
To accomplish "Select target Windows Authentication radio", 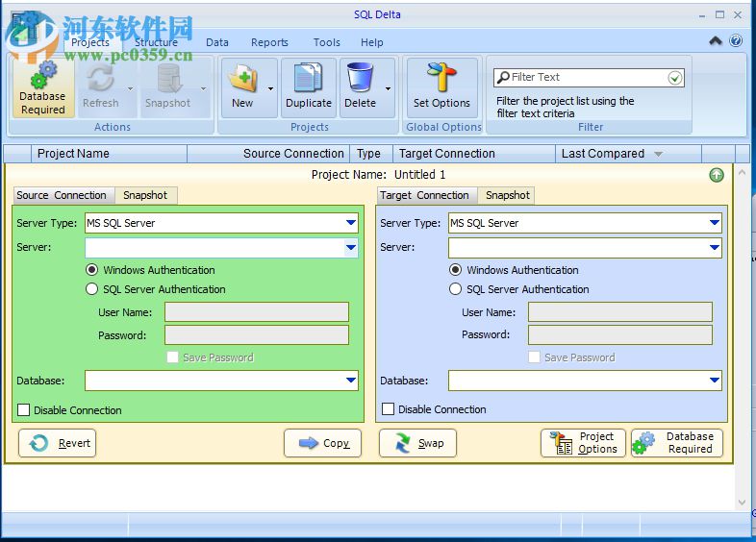I will [455, 270].
